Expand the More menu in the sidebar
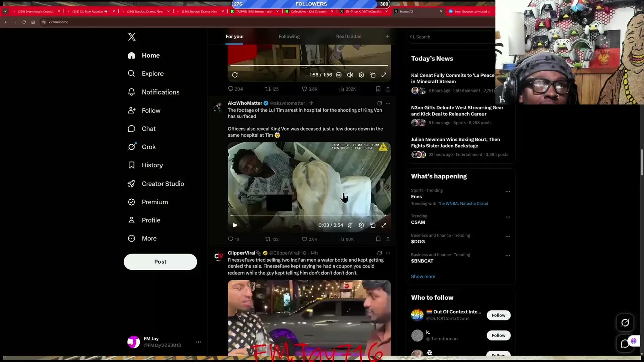The image size is (644, 362). point(142,238)
